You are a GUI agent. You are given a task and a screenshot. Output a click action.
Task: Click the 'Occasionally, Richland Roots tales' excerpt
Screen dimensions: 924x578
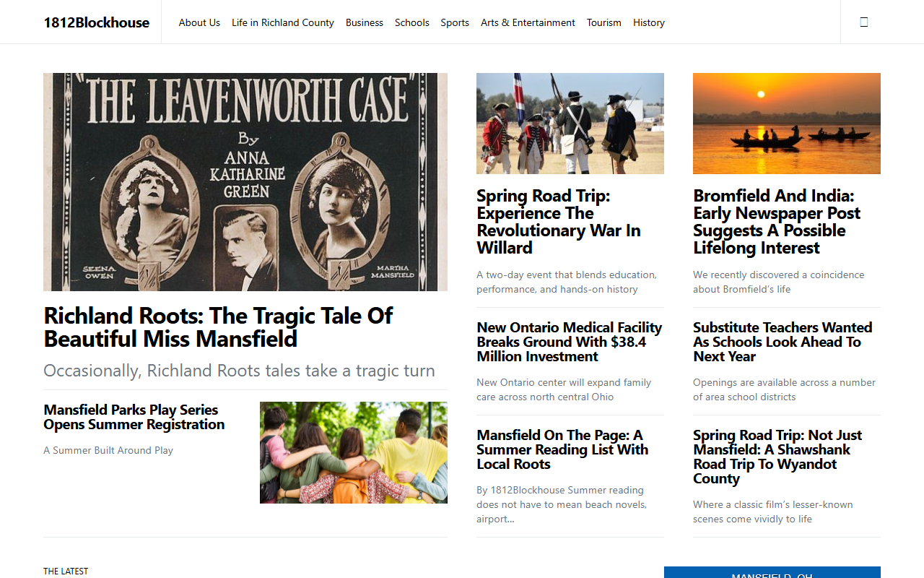pos(239,371)
